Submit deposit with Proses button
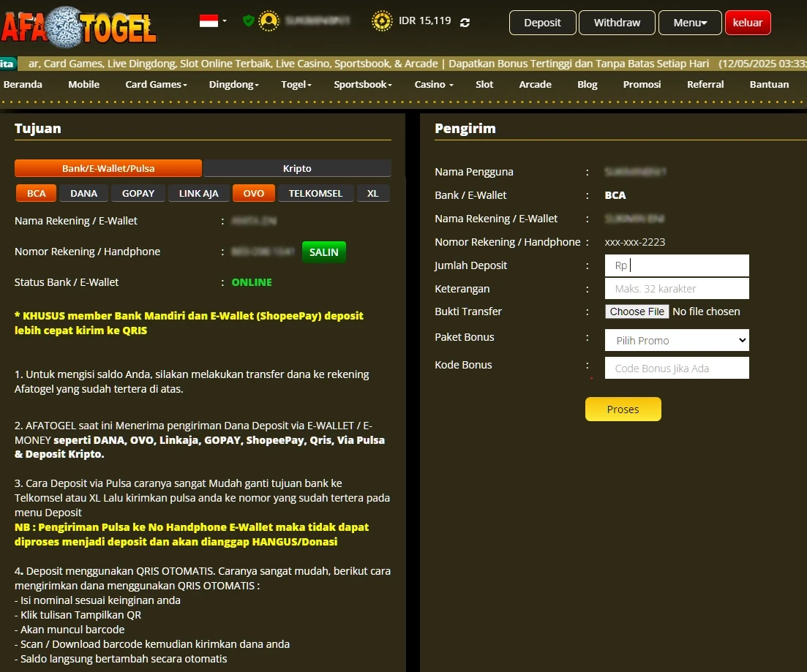807x672 pixels. click(623, 409)
